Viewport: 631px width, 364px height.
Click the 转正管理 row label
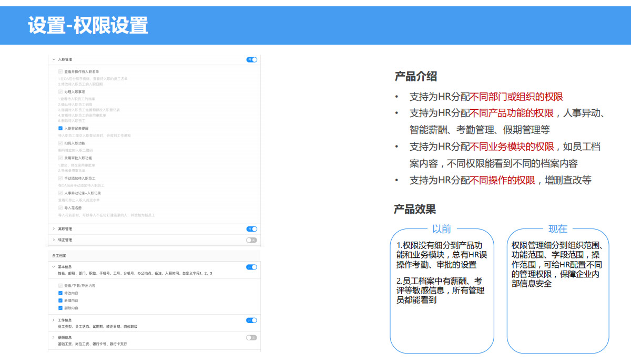65,240
